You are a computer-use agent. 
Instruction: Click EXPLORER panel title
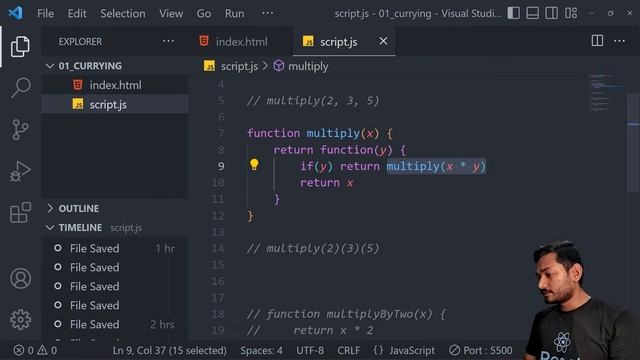[80, 42]
